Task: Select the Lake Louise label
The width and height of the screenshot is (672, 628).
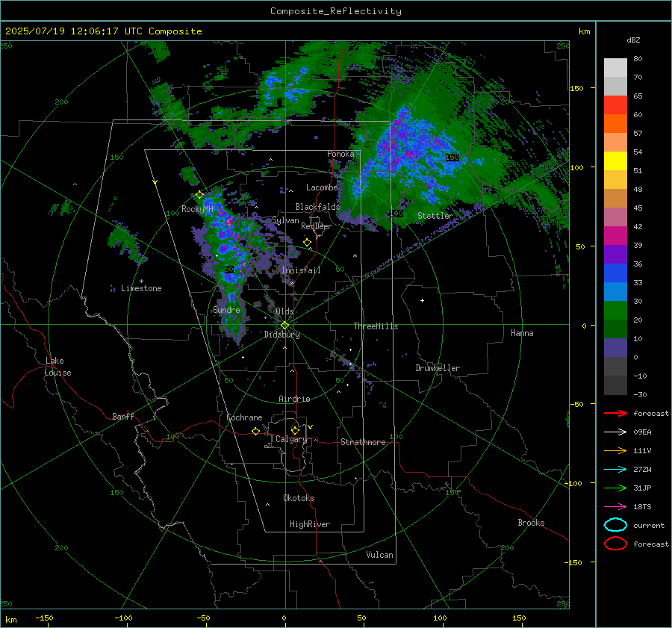Action: pos(57,367)
